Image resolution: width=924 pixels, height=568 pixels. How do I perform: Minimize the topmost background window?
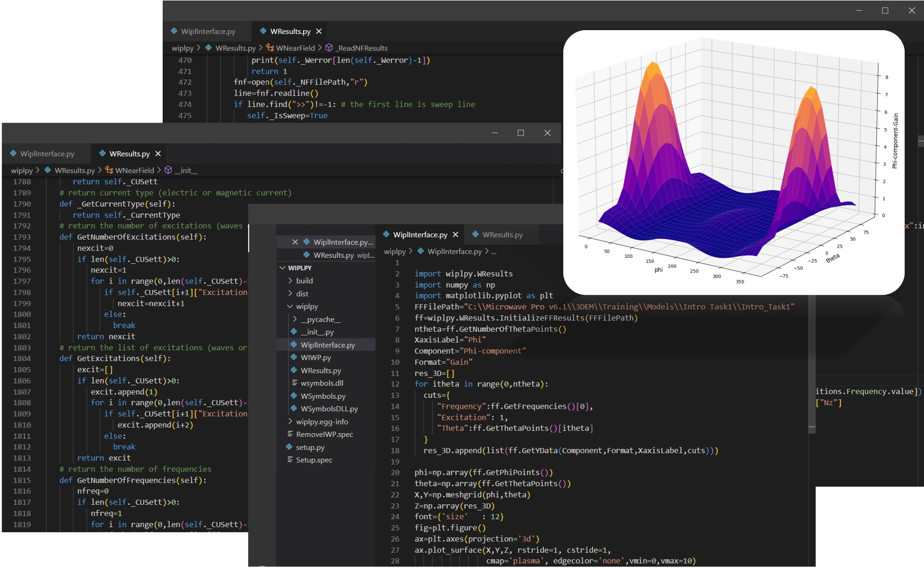(x=859, y=10)
